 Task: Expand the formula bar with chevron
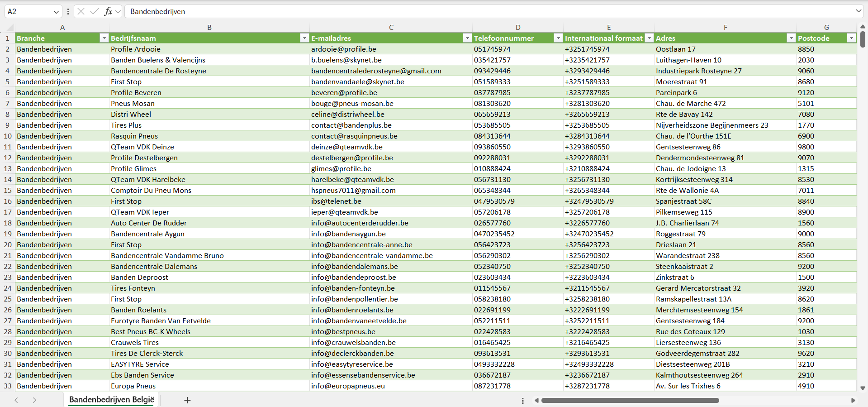[x=858, y=11]
